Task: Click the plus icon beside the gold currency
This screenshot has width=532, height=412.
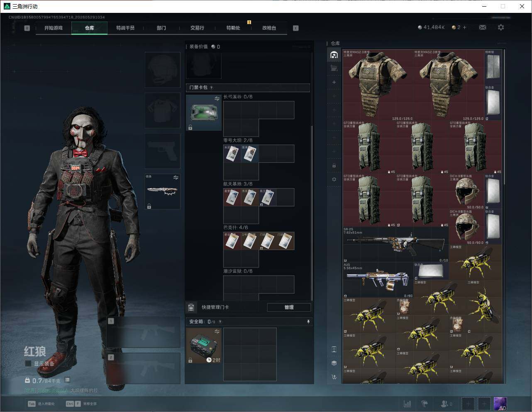Action: point(464,27)
